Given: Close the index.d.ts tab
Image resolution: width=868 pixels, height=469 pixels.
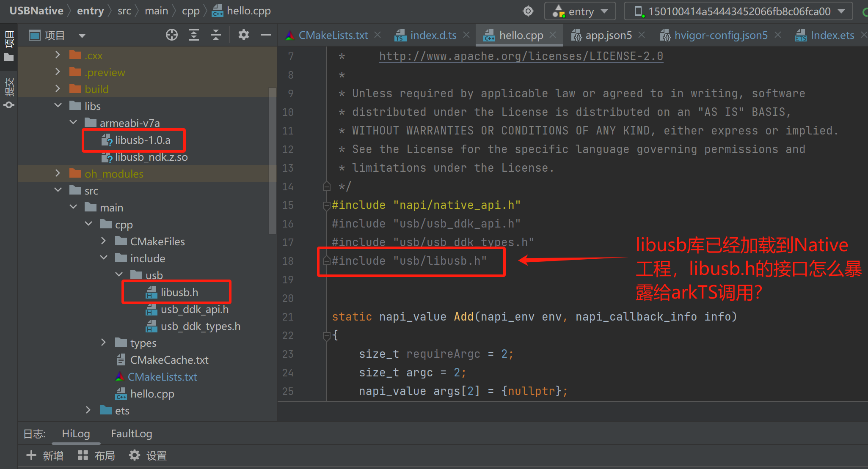Looking at the screenshot, I should tap(466, 35).
